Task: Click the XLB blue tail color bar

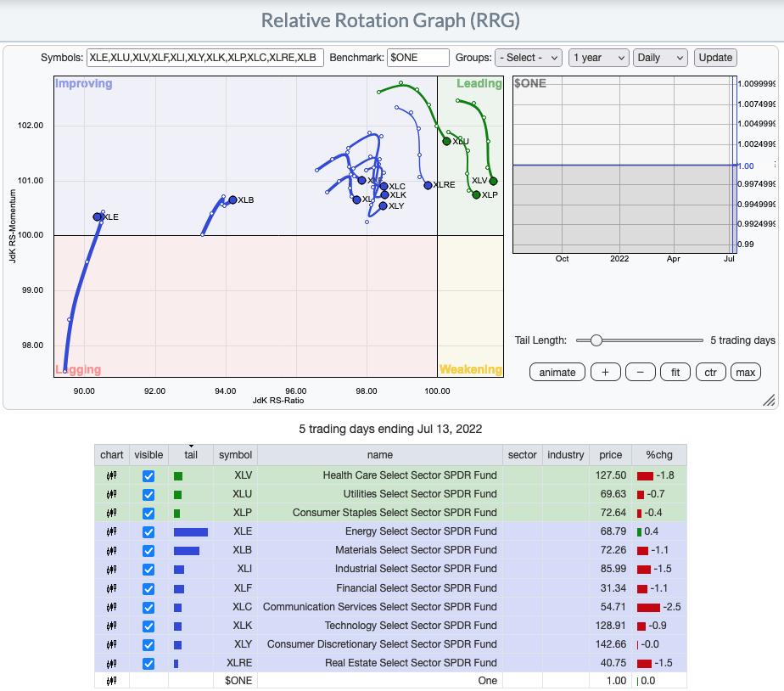Action: [186, 551]
